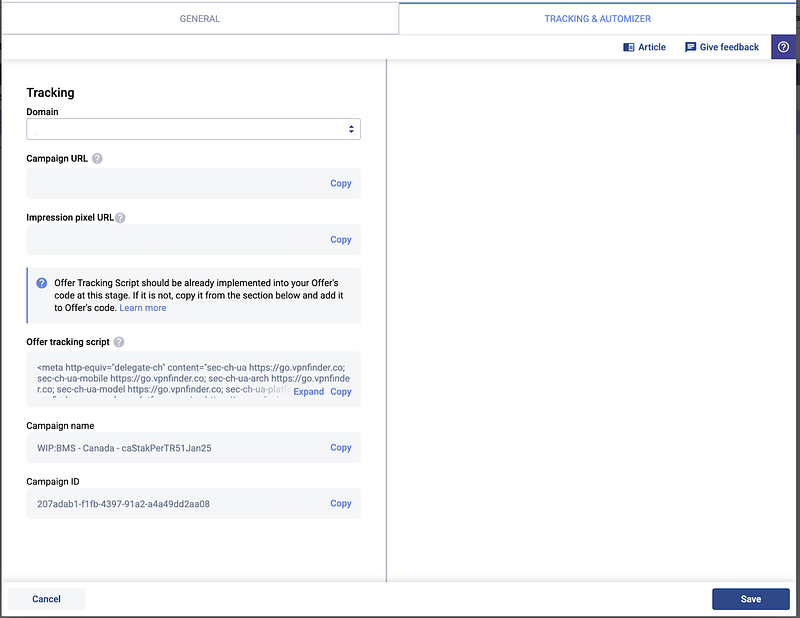Screen dimensions: 800x618
Task: Copy the Campaign ID
Action: click(x=341, y=504)
